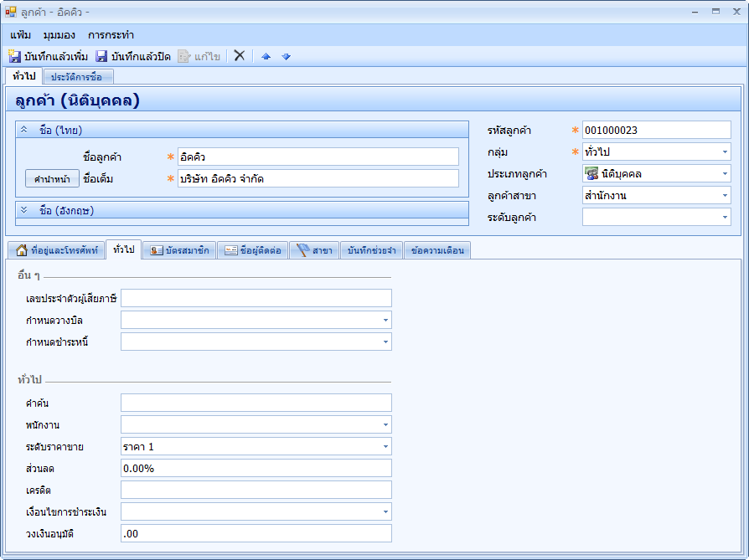This screenshot has height=560, width=749.
Task: Click the บันทึกแล้วเพิ่ม (save and add) icon
Action: coord(15,56)
